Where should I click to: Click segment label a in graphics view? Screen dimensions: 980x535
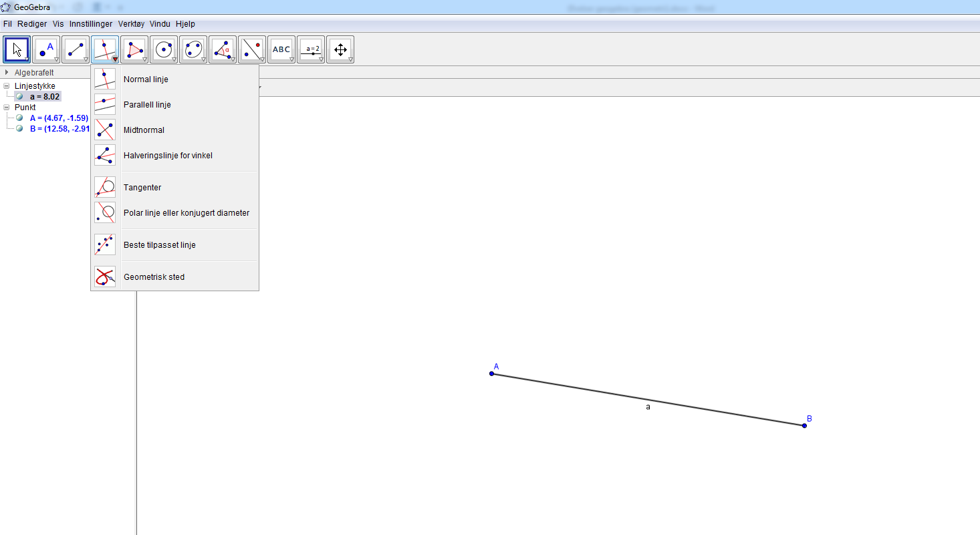coord(648,407)
